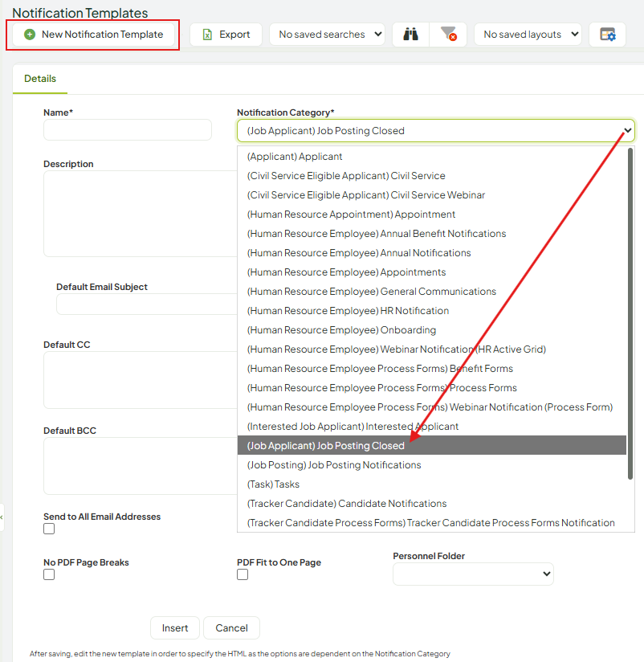Focus the Name text field
Image resolution: width=644 pixels, height=662 pixels.
click(x=128, y=129)
